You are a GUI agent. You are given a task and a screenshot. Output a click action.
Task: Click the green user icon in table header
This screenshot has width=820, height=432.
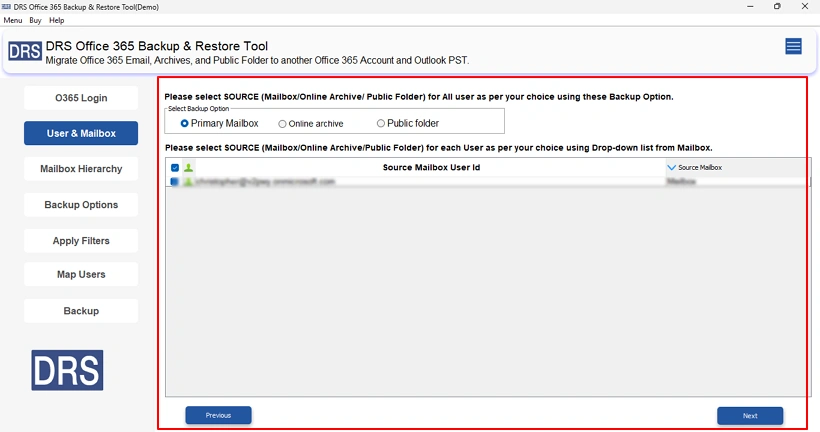(x=188, y=167)
